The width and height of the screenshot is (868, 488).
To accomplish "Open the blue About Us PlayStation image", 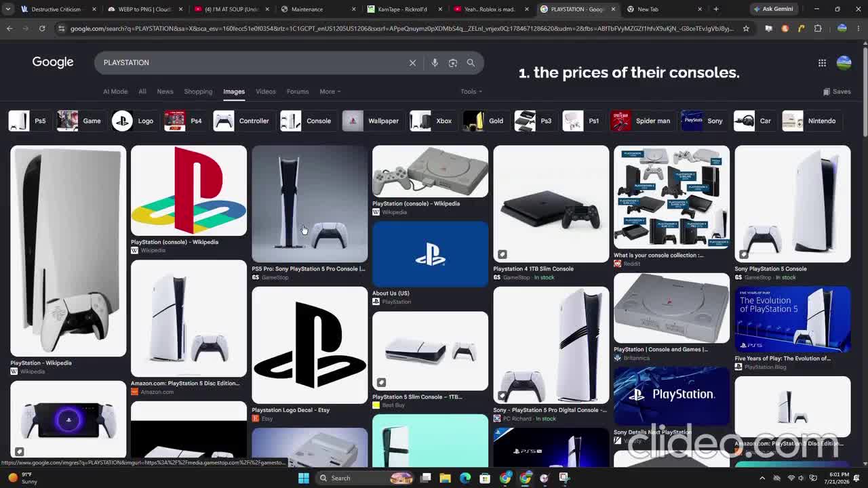I will click(430, 254).
